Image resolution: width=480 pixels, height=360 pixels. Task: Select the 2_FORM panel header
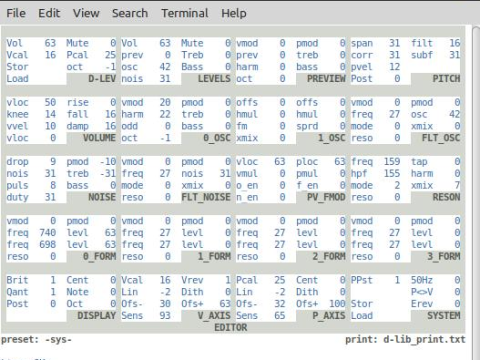click(x=329, y=257)
